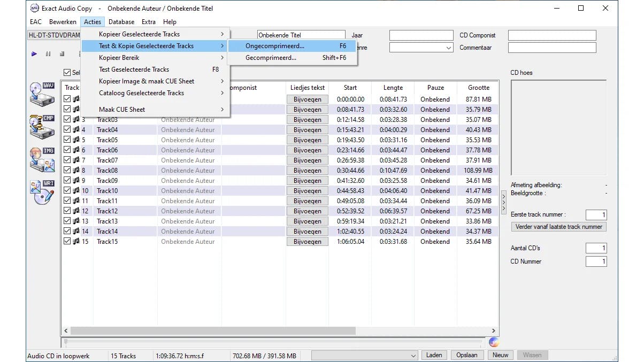Click the Jaar input field

tap(421, 35)
